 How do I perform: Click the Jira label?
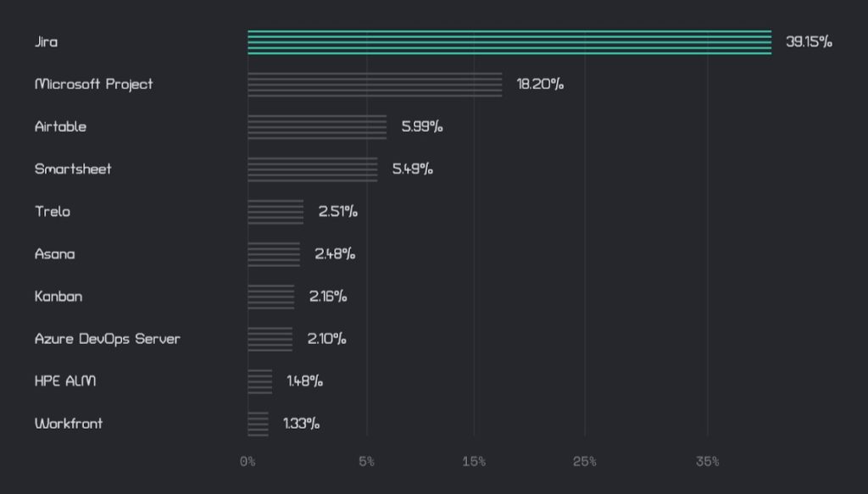tap(47, 42)
